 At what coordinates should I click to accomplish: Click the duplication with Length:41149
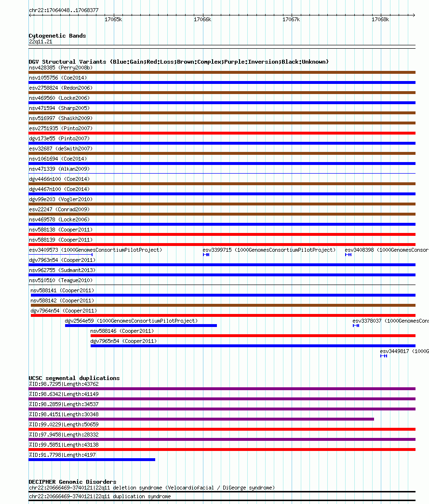222,399
